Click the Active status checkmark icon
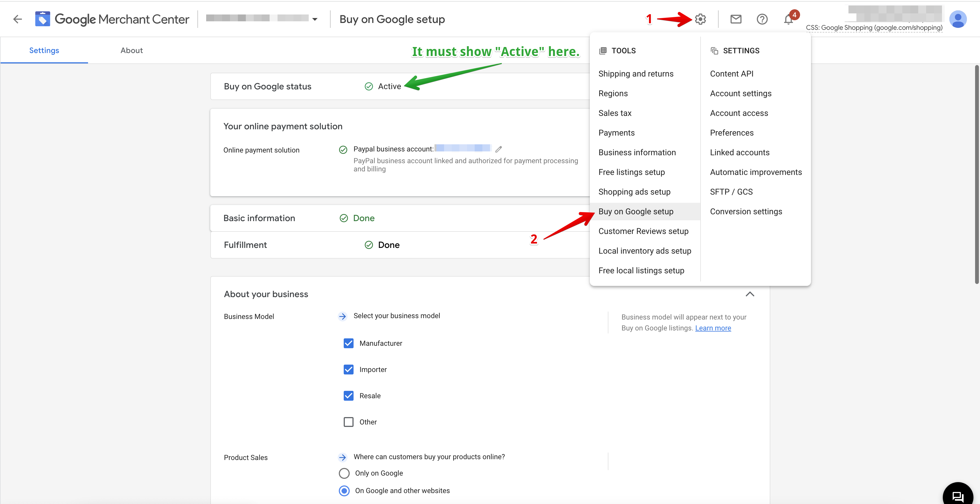Viewport: 980px width, 504px height. pos(369,86)
